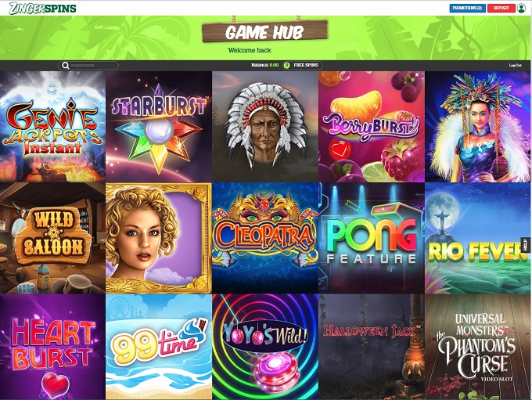Open the Wild Saloon game
532x400 pixels.
(52, 238)
